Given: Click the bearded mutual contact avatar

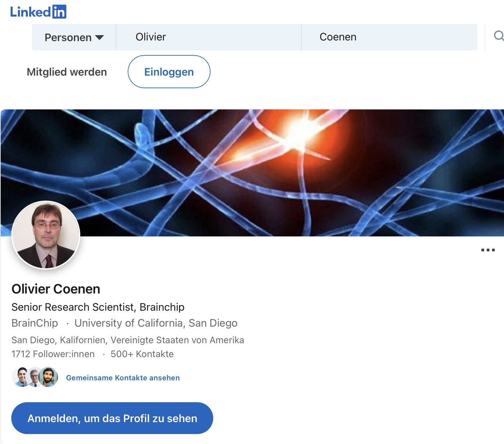Looking at the screenshot, I should click(49, 377).
